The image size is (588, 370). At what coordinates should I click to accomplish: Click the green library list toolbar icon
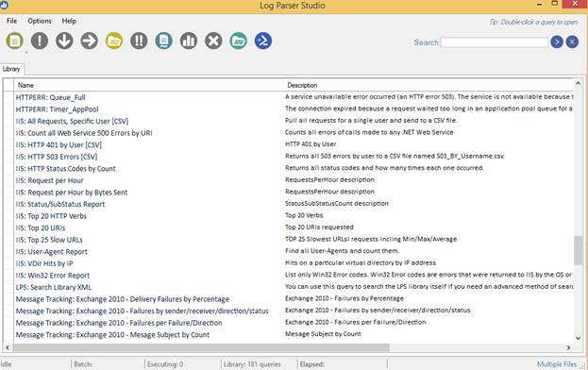tap(14, 41)
